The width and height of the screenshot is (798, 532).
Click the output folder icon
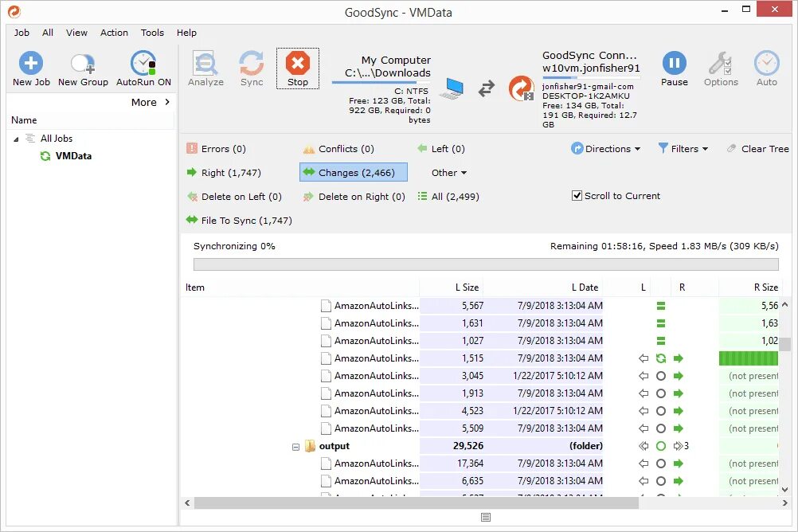coord(310,446)
